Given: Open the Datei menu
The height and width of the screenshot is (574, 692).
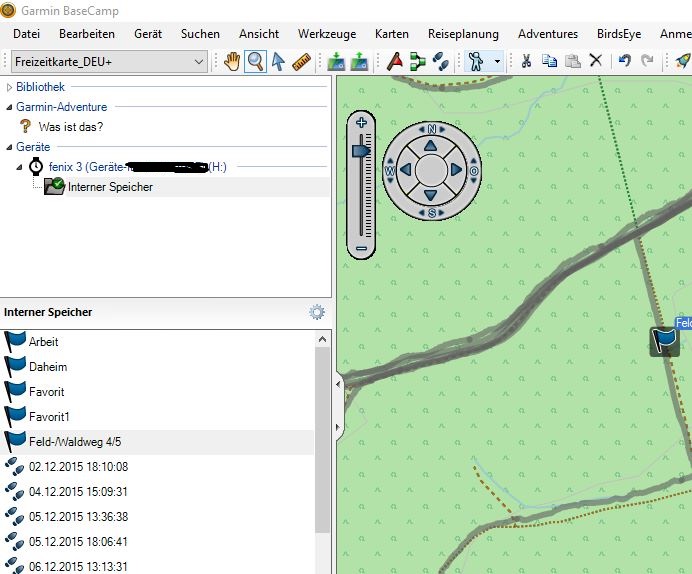Looking at the screenshot, I should point(26,34).
